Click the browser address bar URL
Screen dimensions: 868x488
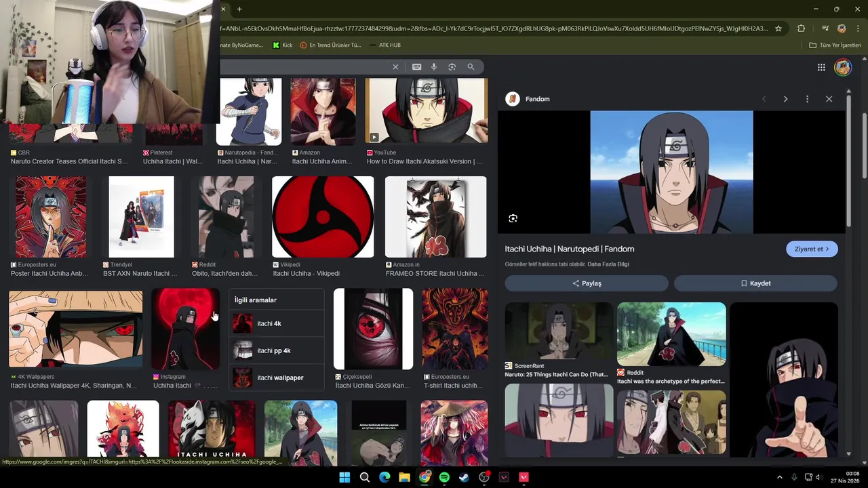tap(494, 28)
